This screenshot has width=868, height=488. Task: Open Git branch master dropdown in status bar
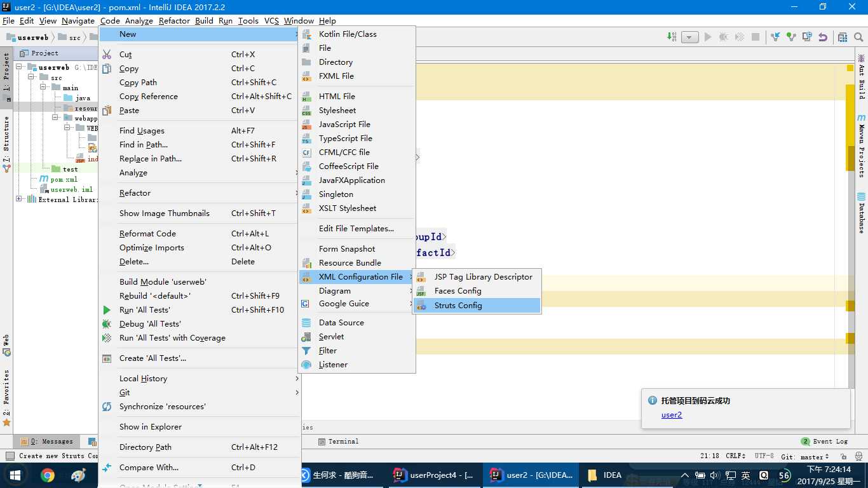805,456
